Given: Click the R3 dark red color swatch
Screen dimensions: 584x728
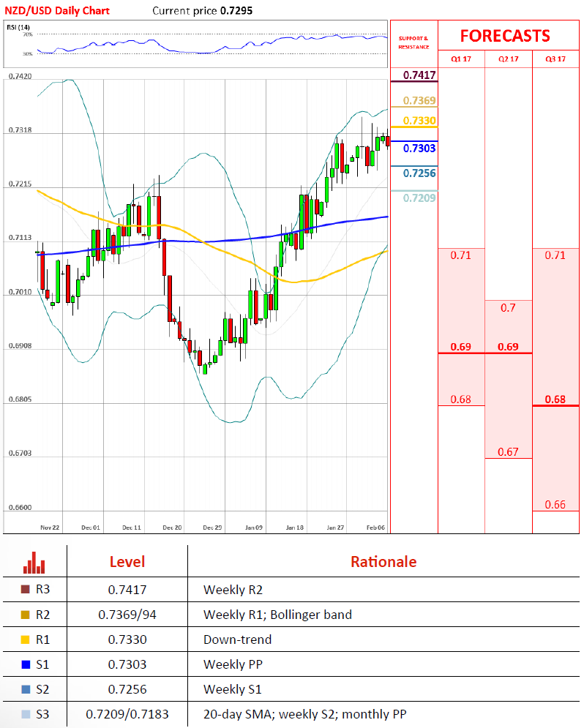Looking at the screenshot, I should [x=26, y=589].
